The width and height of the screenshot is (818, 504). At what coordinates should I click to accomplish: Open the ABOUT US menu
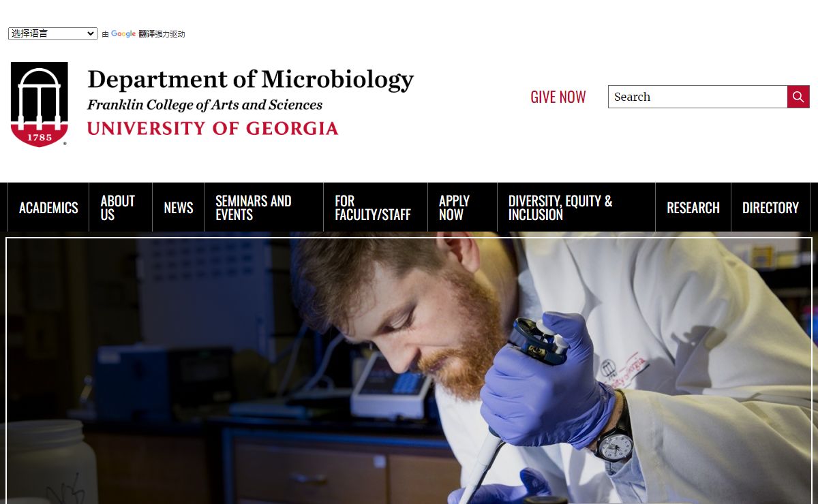pyautogui.click(x=121, y=208)
